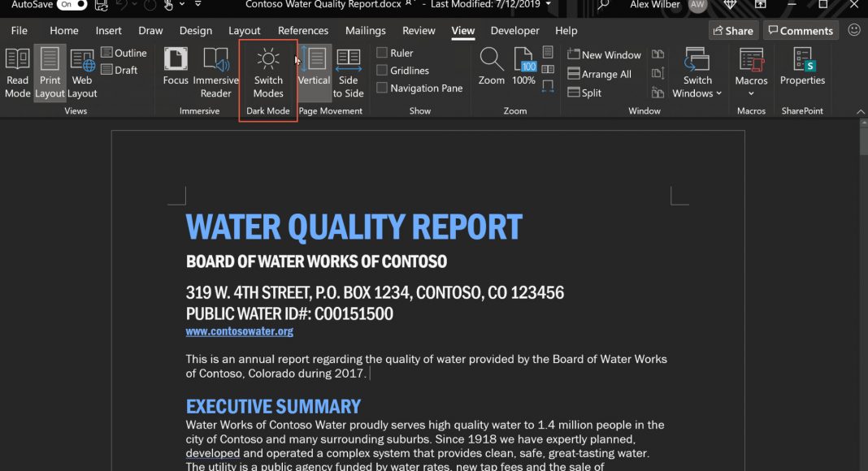868x471 pixels.
Task: Select Page Width zoom icon
Action: click(x=548, y=86)
